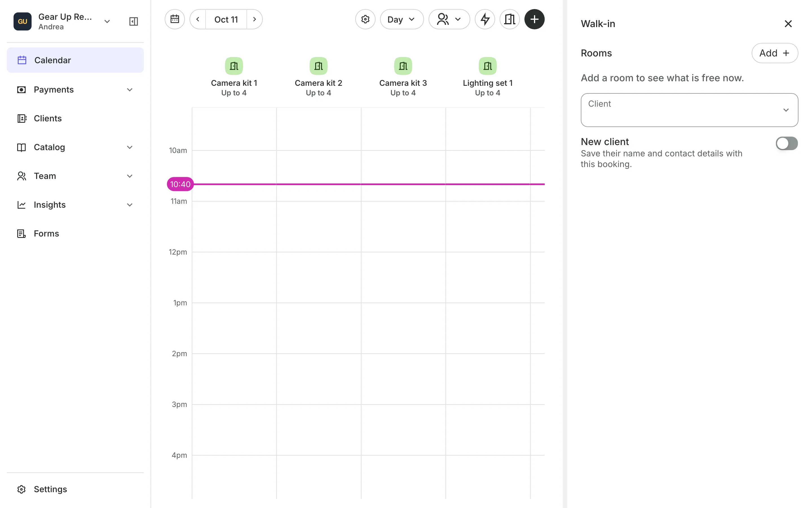Click the black plus add button
The height and width of the screenshot is (508, 812).
tap(535, 19)
